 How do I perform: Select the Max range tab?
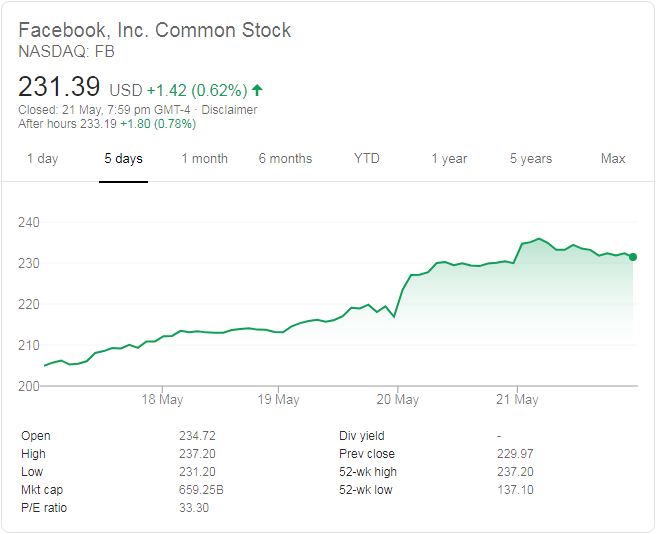[x=613, y=159]
